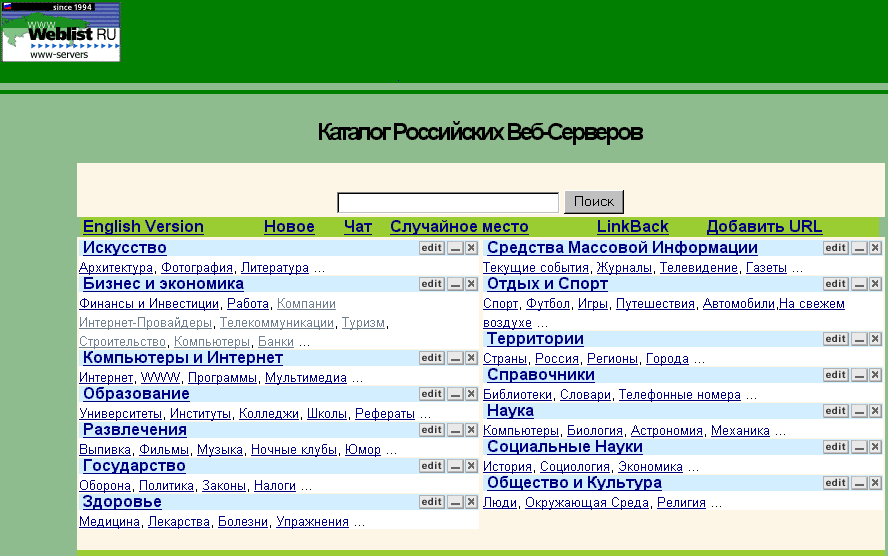Image resolution: width=888 pixels, height=556 pixels.
Task: Edit the Здоровье section
Action: [x=432, y=502]
